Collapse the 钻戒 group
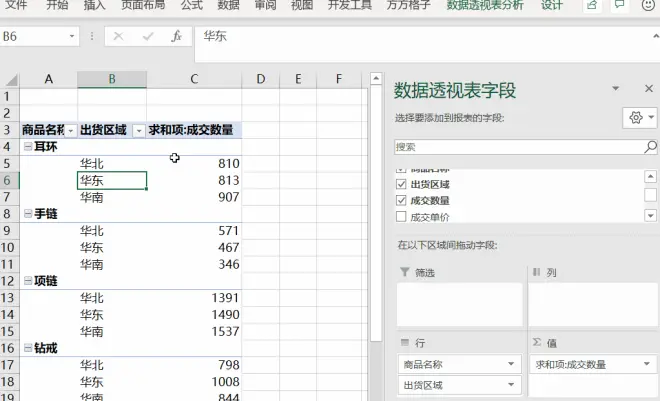 pos(28,348)
